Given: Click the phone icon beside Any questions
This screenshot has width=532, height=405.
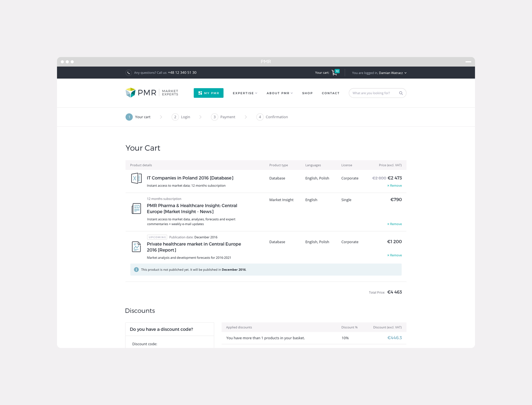Looking at the screenshot, I should click(129, 73).
